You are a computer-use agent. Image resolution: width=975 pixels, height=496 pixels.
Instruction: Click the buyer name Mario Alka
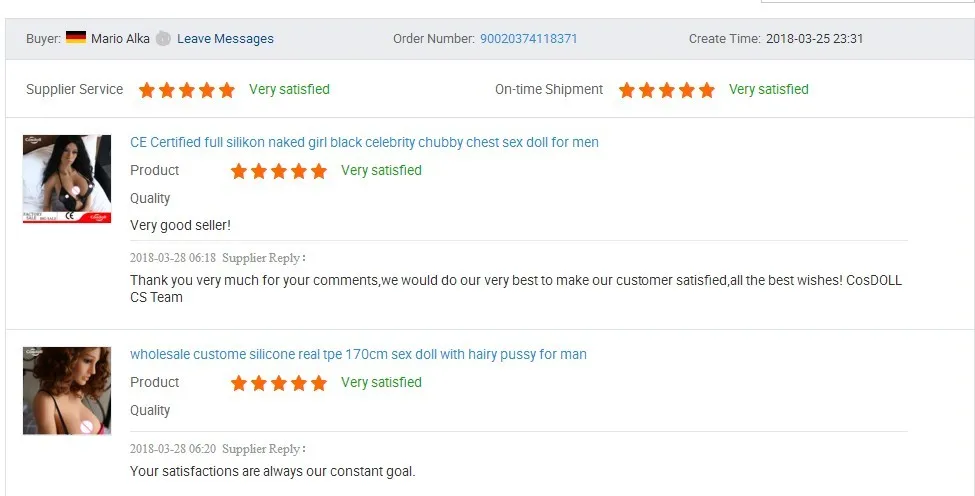pyautogui.click(x=120, y=39)
